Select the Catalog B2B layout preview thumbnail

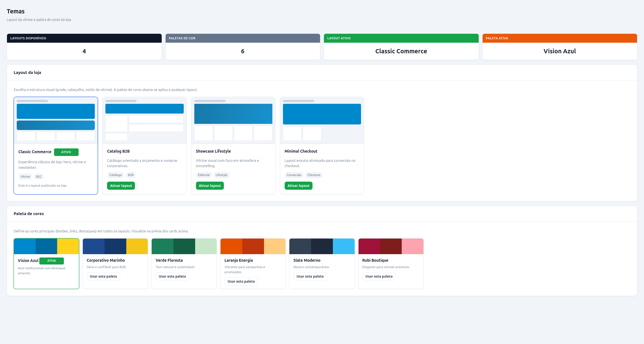(x=144, y=121)
